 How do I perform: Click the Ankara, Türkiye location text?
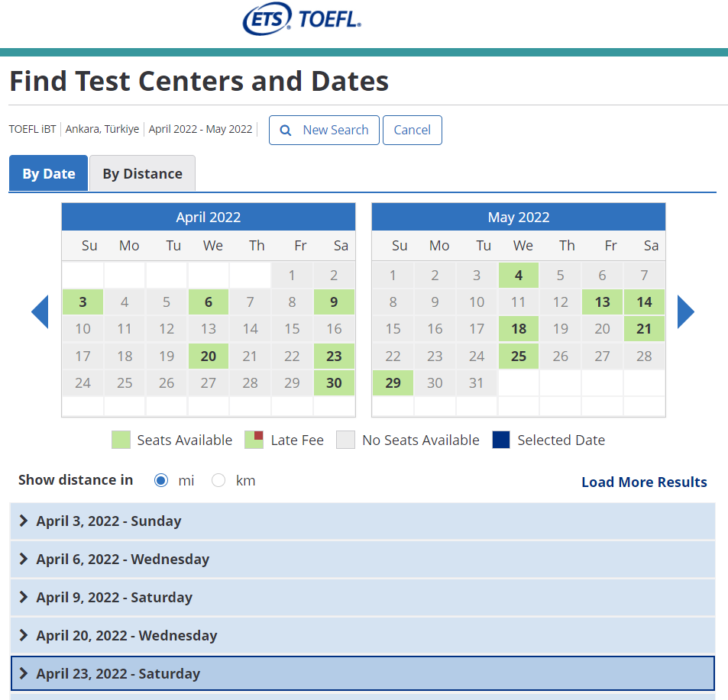(102, 129)
